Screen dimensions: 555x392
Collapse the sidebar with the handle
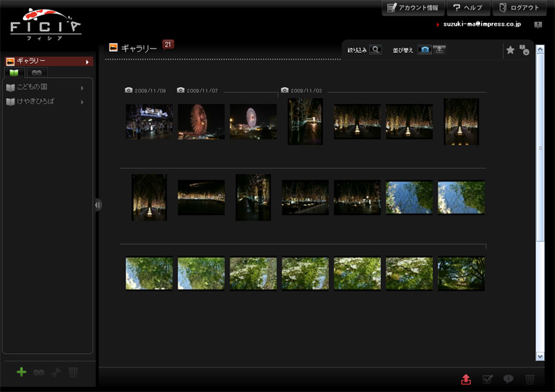pos(98,205)
